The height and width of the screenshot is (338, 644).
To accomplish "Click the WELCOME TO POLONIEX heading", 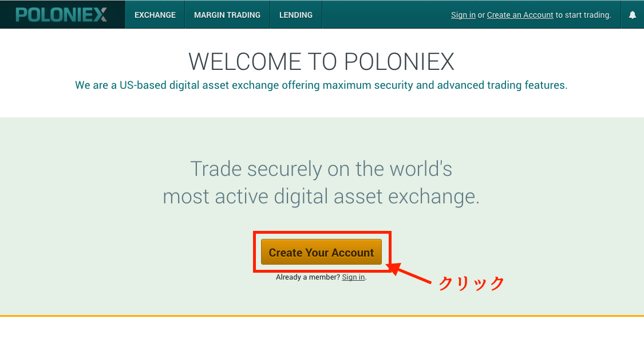I will click(x=321, y=62).
